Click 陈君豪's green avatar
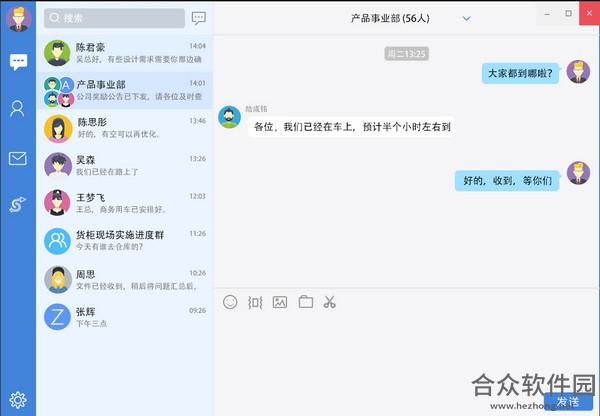The image size is (600, 416). [57, 53]
